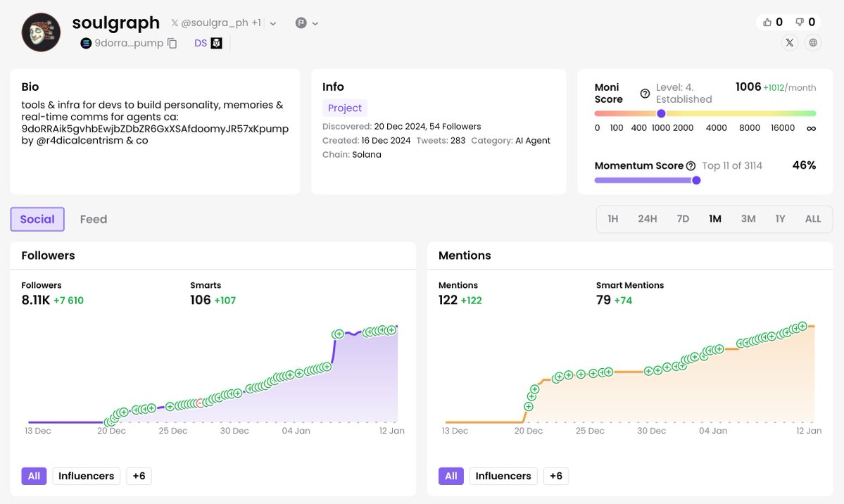Select the 7D time range tab
This screenshot has height=504, width=844.
(x=683, y=219)
